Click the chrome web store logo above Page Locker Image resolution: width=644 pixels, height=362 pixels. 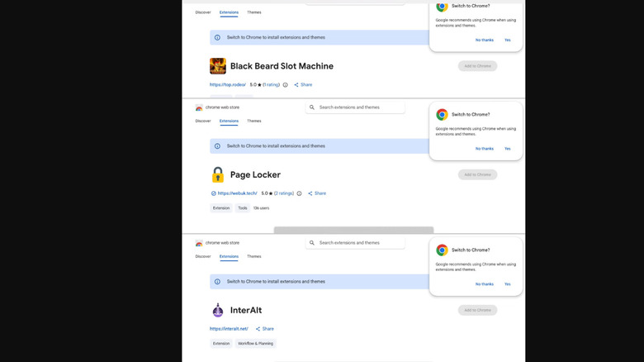click(x=199, y=107)
